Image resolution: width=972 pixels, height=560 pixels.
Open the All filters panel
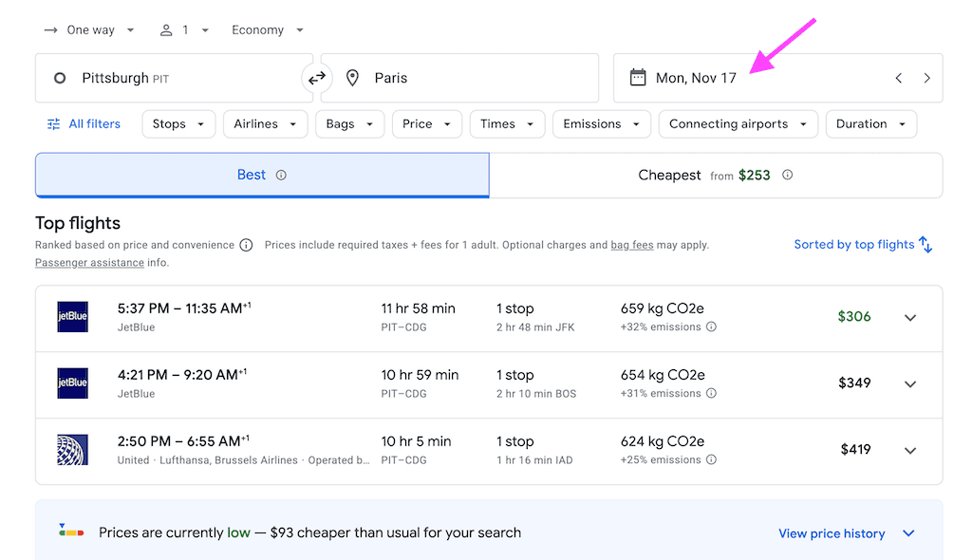pos(84,123)
